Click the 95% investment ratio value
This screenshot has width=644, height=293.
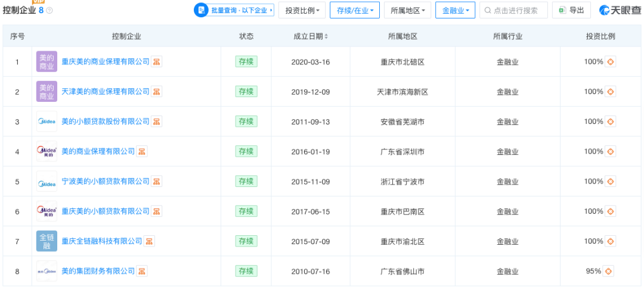tap(593, 271)
